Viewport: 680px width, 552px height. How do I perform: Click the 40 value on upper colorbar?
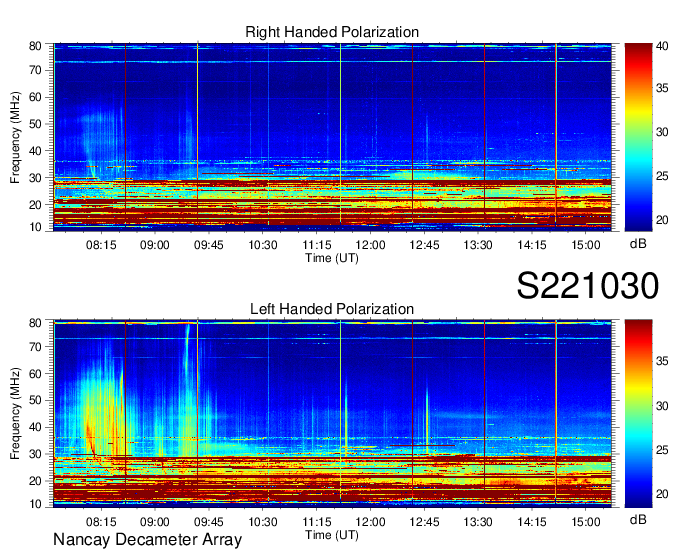[662, 46]
